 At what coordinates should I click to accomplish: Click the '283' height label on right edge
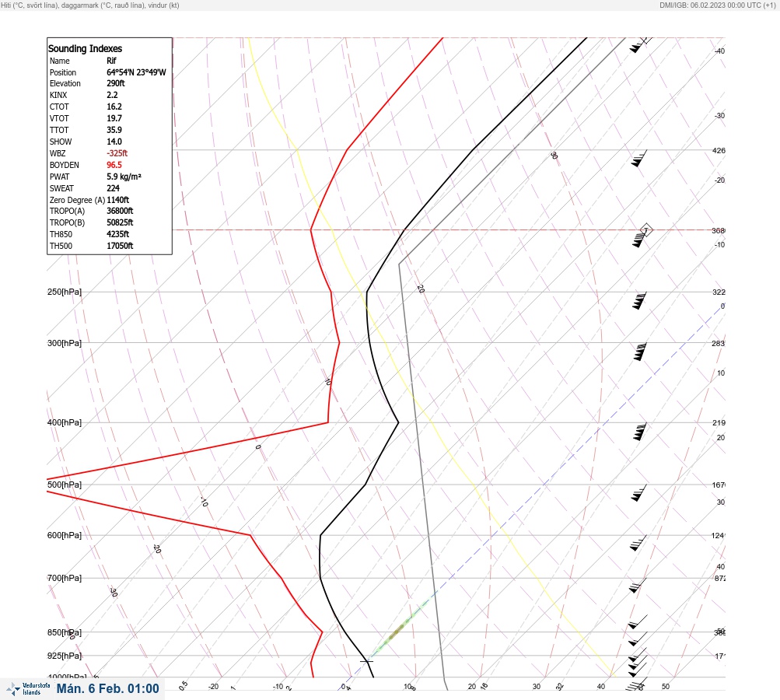719,343
